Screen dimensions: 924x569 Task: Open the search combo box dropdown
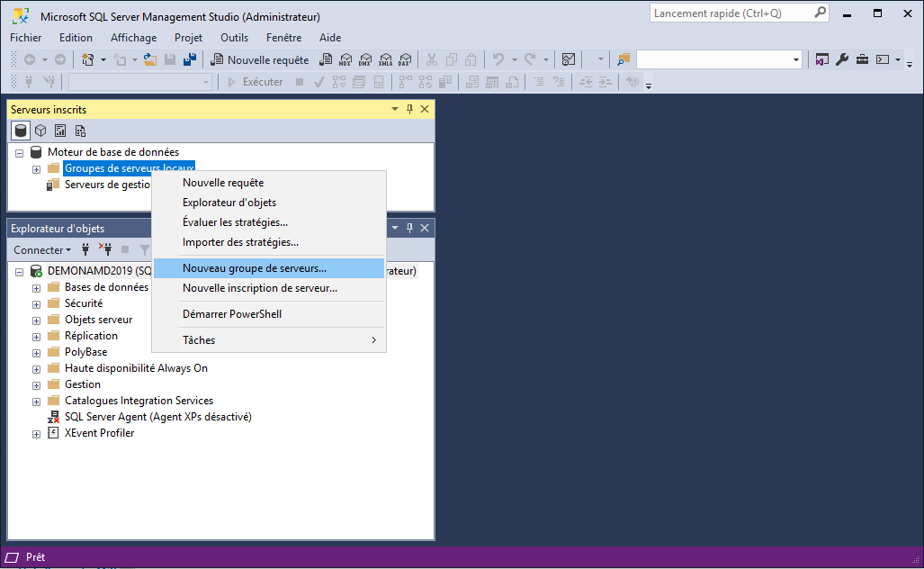tap(796, 59)
